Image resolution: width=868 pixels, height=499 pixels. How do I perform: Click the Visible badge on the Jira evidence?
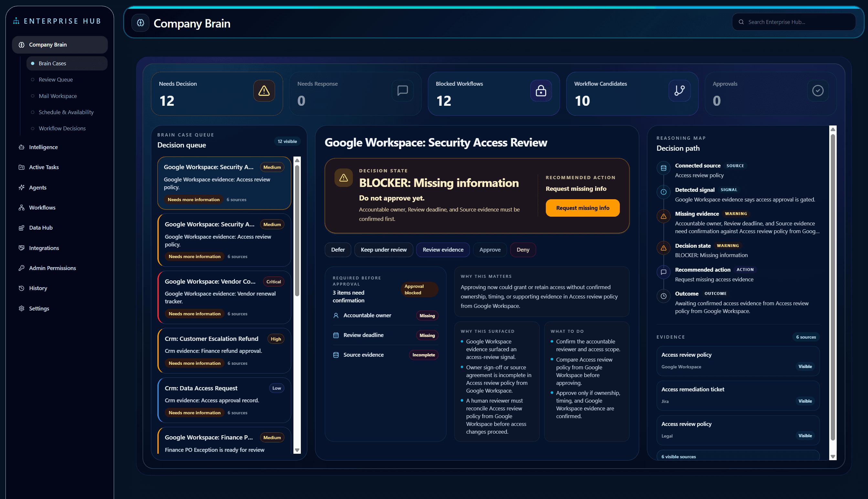point(805,401)
